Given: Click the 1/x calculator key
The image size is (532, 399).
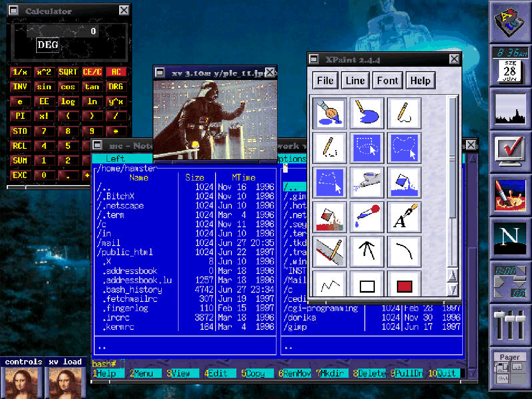Looking at the screenshot, I should [20, 72].
